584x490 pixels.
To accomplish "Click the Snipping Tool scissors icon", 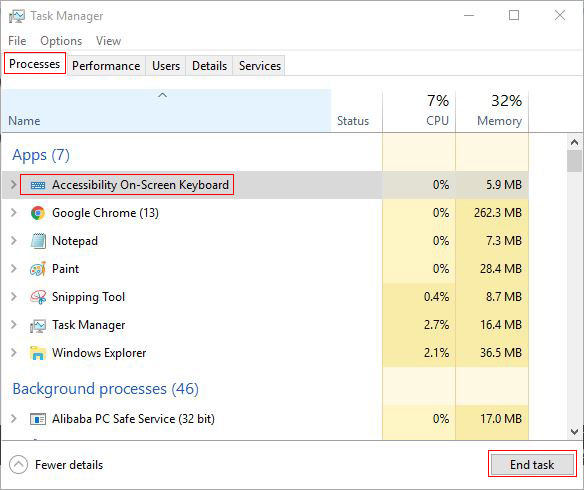I will pos(38,297).
